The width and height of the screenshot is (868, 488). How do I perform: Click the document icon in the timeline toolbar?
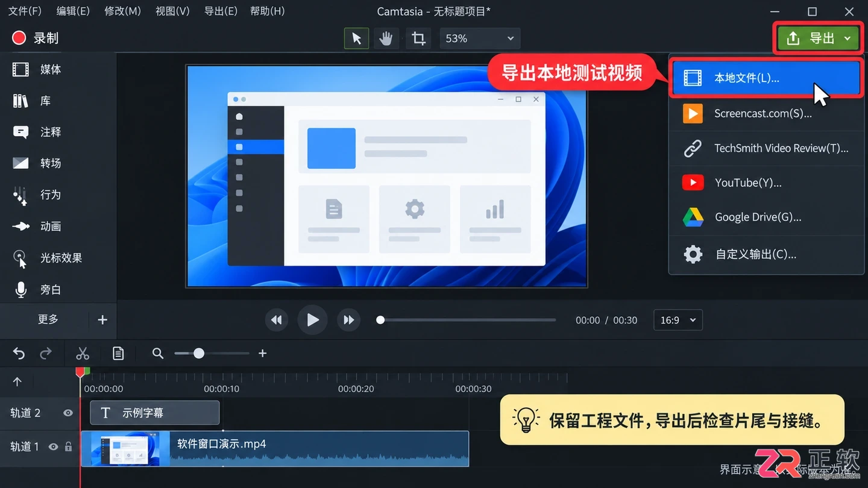[x=118, y=354]
